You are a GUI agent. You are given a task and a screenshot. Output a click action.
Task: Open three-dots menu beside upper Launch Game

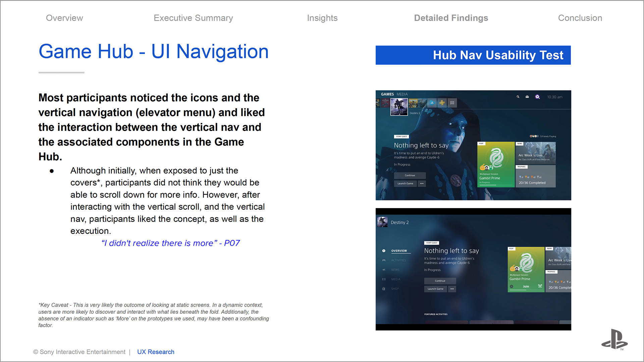(422, 184)
